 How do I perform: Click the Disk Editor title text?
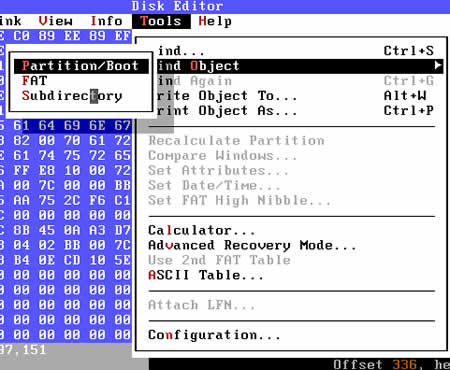click(177, 6)
